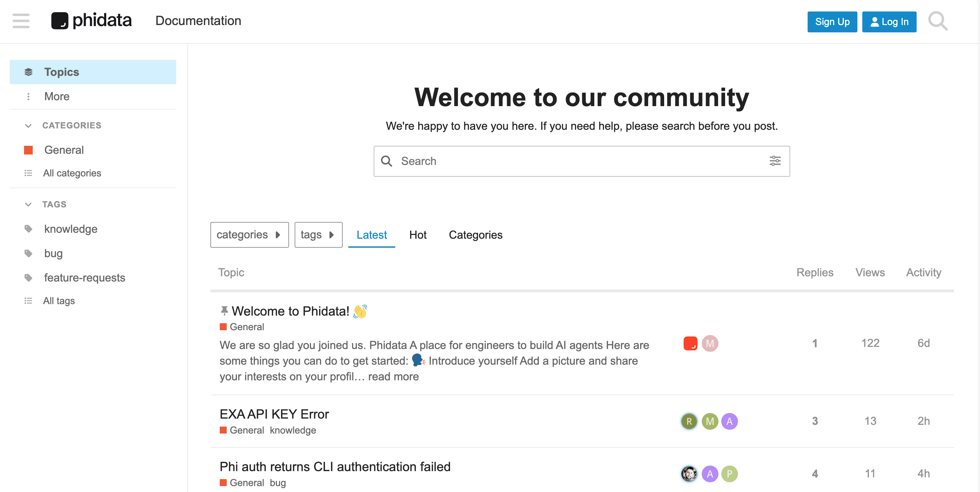Viewport: 980px width, 492px height.
Task: Click the orange General category swatch in sidebar
Action: (x=28, y=150)
